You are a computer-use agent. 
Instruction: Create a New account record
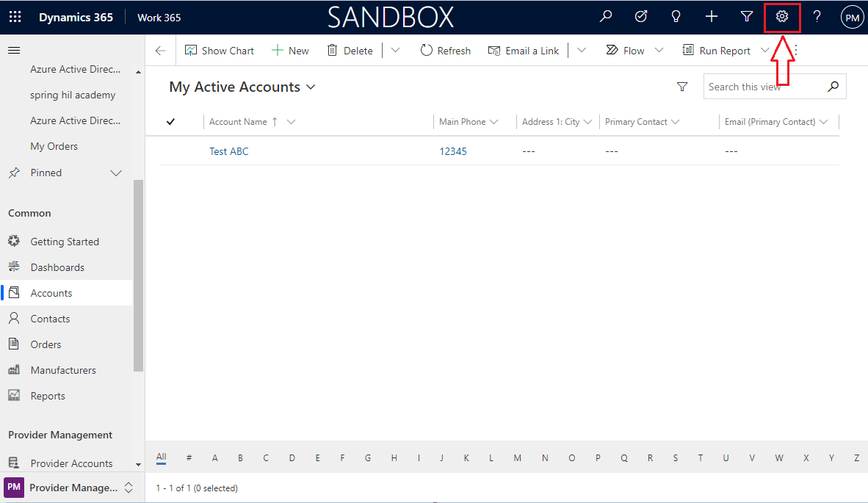click(x=290, y=51)
